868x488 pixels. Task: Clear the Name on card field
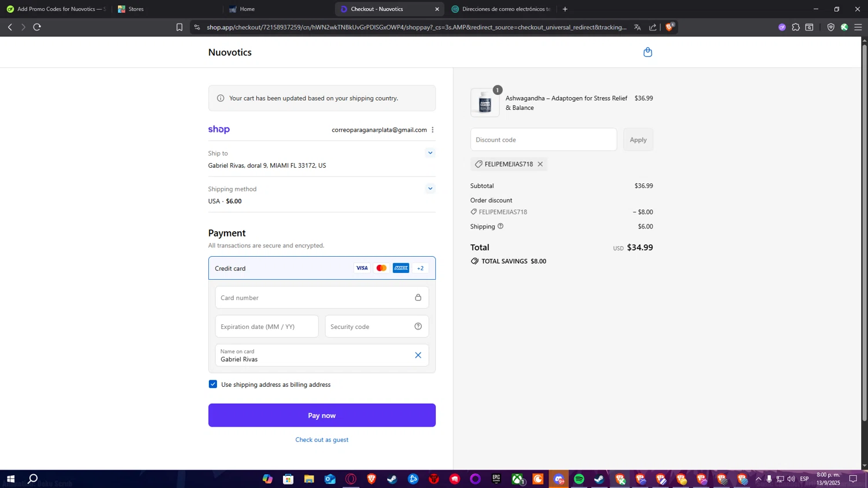click(418, 356)
